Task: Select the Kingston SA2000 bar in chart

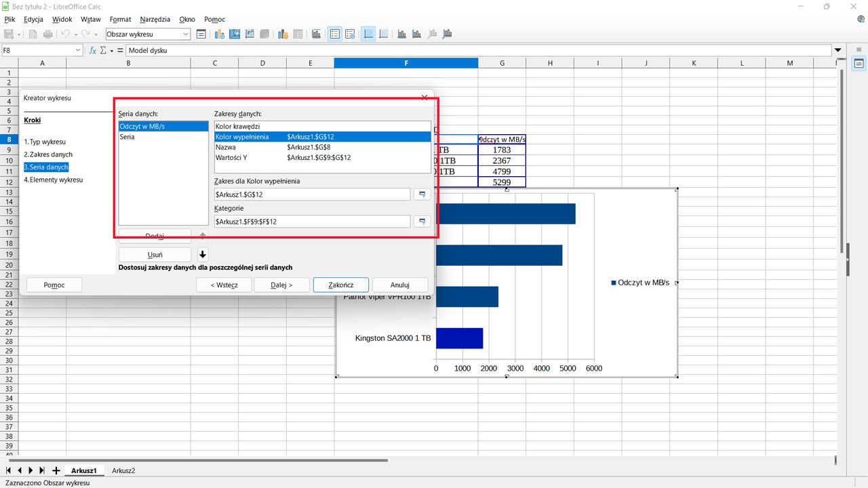Action: 459,338
